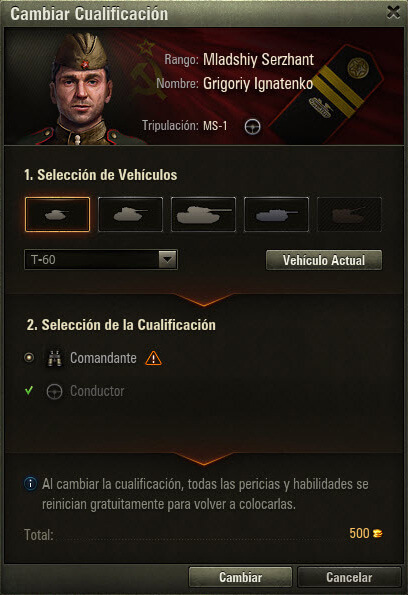Click the steering wheel icon beside MS-1
Image resolution: width=408 pixels, height=595 pixels.
click(252, 126)
